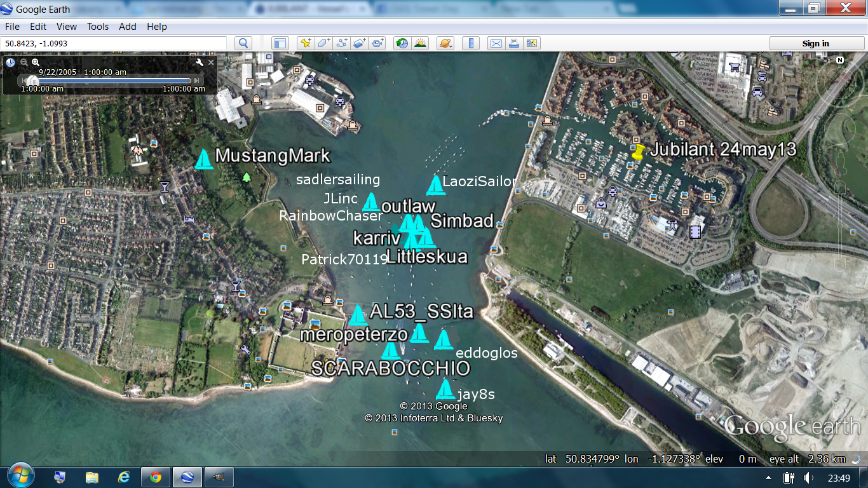The image size is (868, 488).
Task: Click the taskbar volume speaker icon
Action: click(808, 478)
